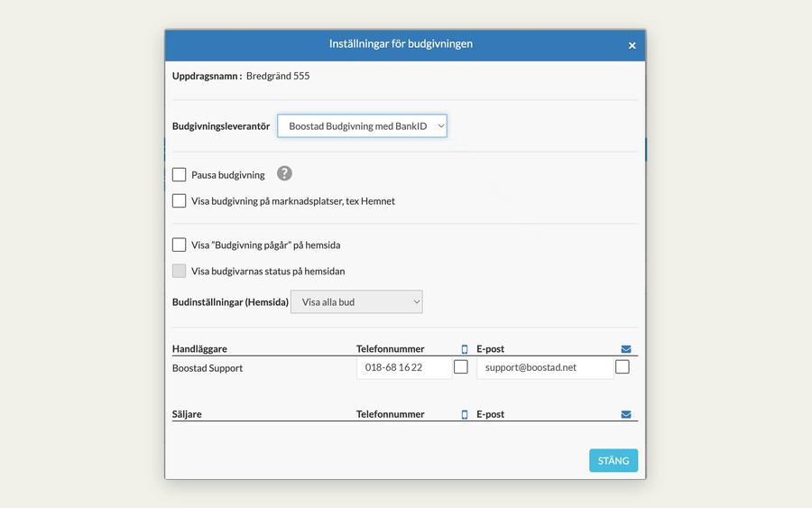Screen dimensions: 812x508
Task: Click phone icon in Säljare header
Action: click(465, 415)
